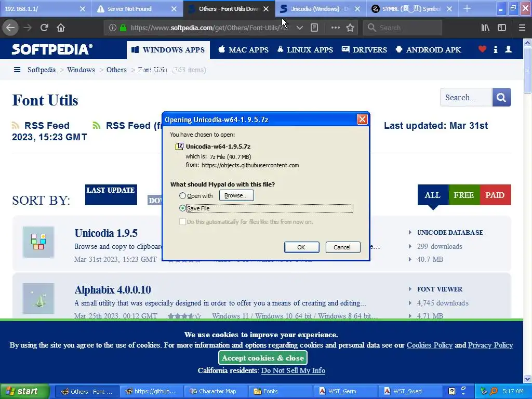Select the Open with radio button
Screen dimensions: 532x399
click(182, 196)
